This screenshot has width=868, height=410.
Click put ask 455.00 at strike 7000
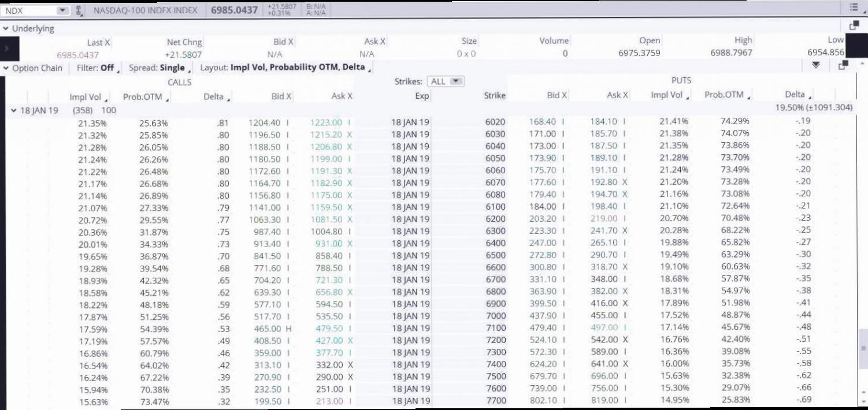click(604, 315)
